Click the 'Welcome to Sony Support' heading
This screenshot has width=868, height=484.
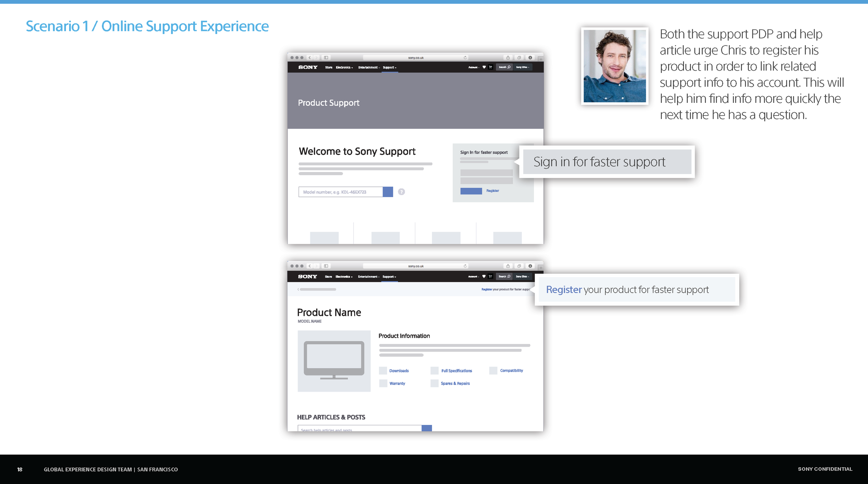tap(357, 151)
